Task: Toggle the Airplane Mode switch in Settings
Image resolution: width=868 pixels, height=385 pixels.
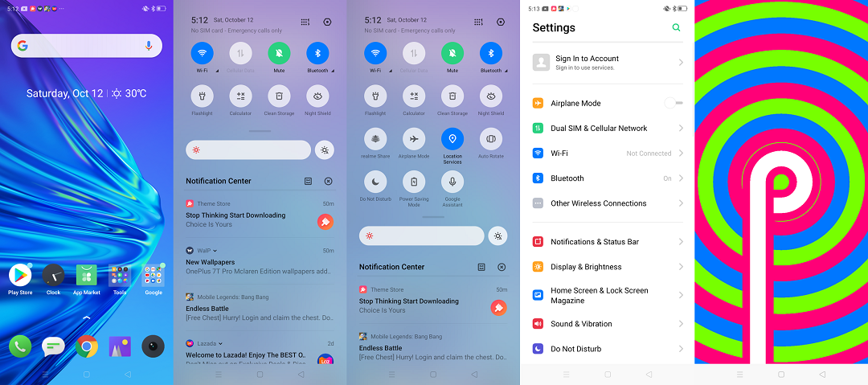Action: tap(674, 103)
